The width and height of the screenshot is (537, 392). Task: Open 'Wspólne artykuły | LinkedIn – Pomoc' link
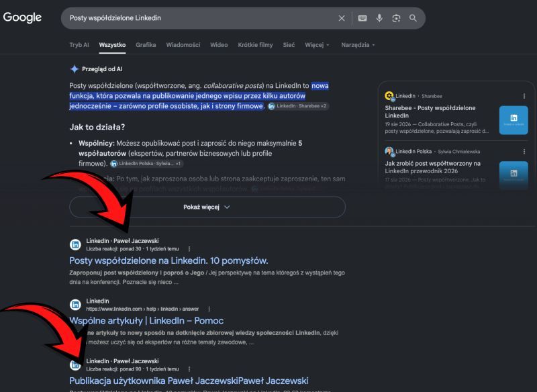click(x=146, y=321)
